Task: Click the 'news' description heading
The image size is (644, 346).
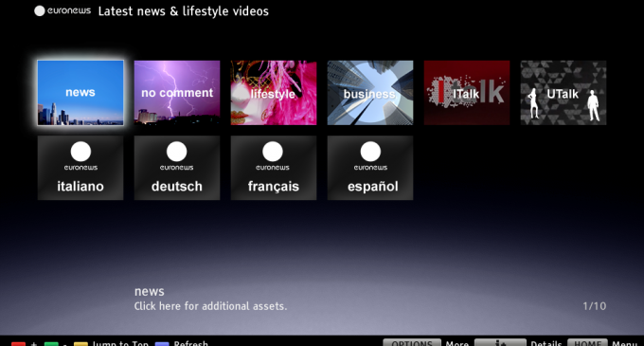Action: [149, 291]
